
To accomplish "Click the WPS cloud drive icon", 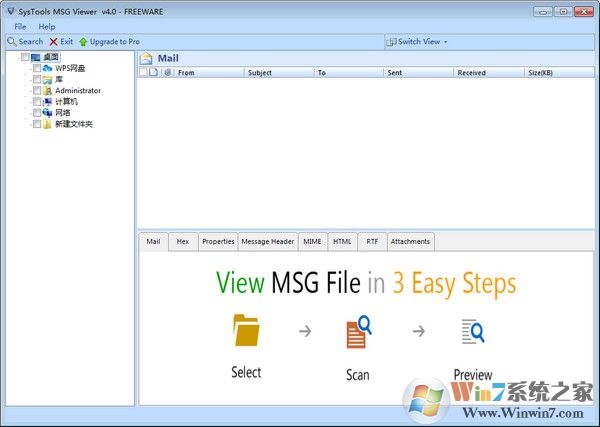I will coord(47,68).
